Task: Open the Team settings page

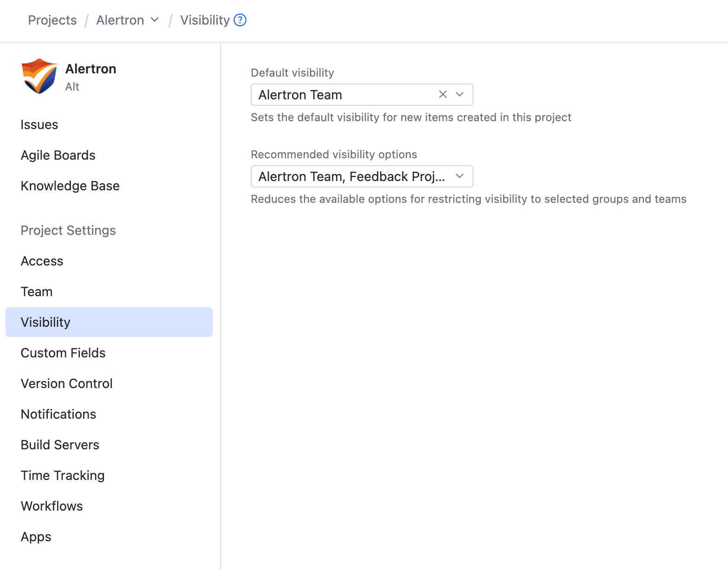Action: 37,291
